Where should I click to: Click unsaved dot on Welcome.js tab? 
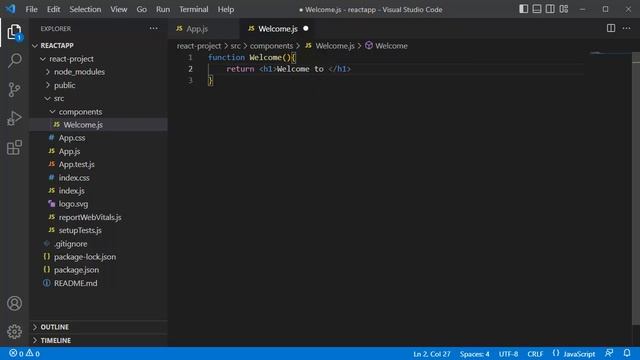(x=306, y=29)
